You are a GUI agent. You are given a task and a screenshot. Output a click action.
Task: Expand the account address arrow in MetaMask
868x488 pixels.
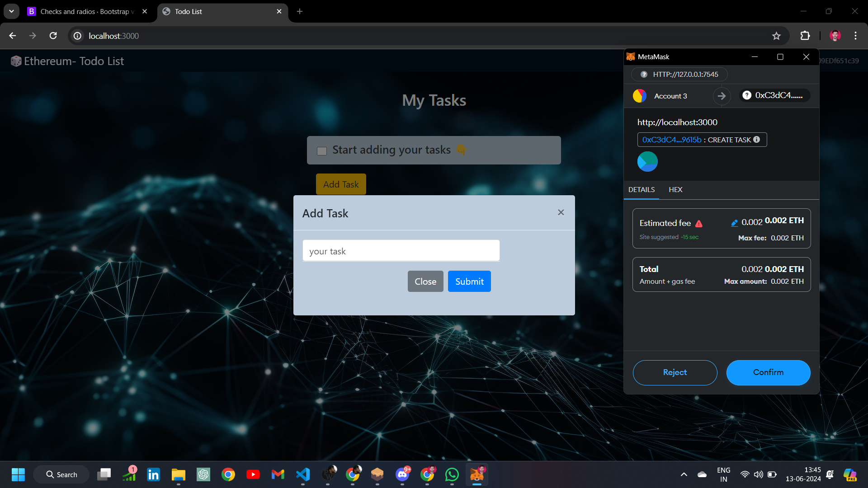point(722,96)
